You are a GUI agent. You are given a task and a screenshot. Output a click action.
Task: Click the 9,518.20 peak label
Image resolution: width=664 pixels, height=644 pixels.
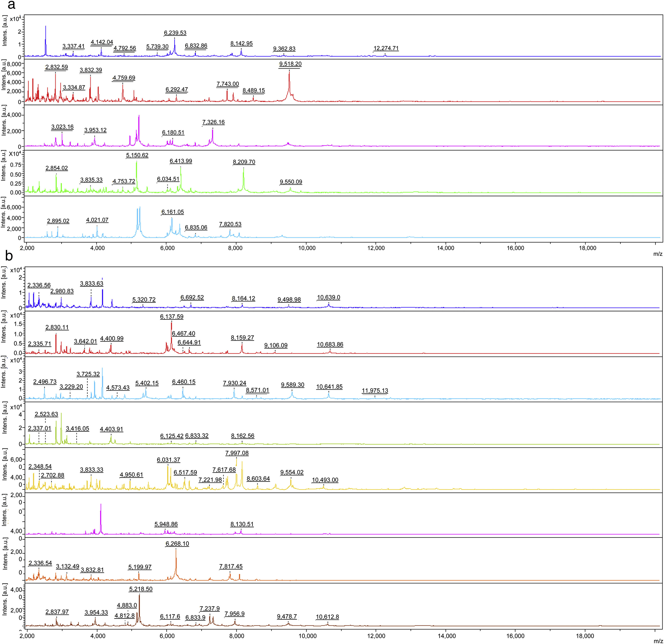[290, 64]
